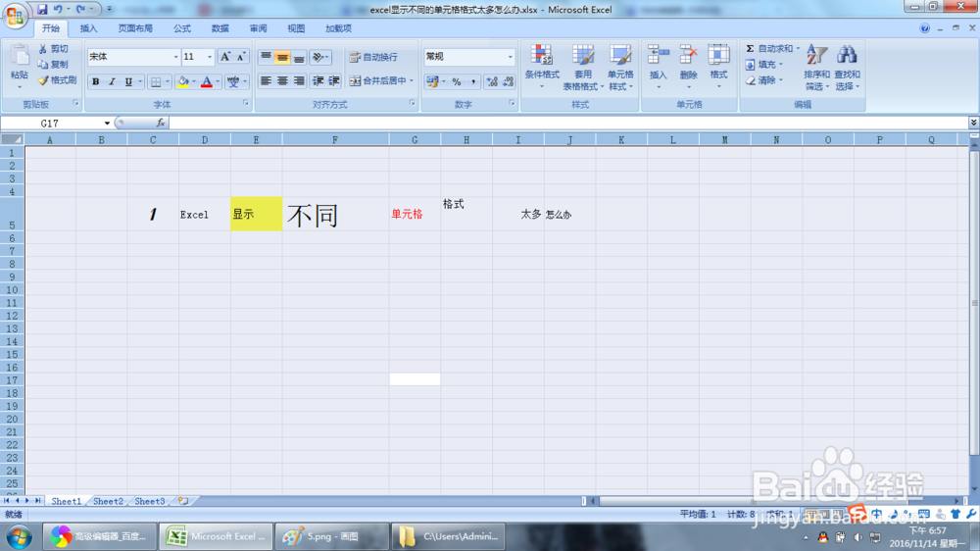Open Sheet3 worksheet tab
980x551 pixels.
pos(149,501)
